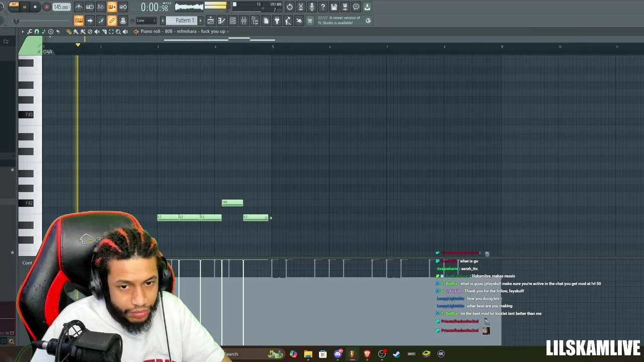Toggle auto-scroll arrow button
The height and width of the screenshot is (362, 644).
90,21
